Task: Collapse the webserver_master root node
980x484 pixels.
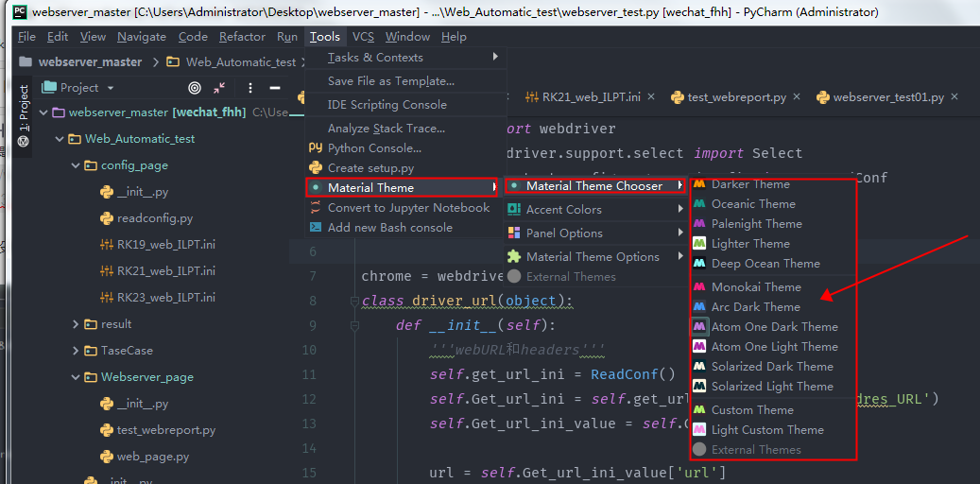Action: tap(43, 113)
